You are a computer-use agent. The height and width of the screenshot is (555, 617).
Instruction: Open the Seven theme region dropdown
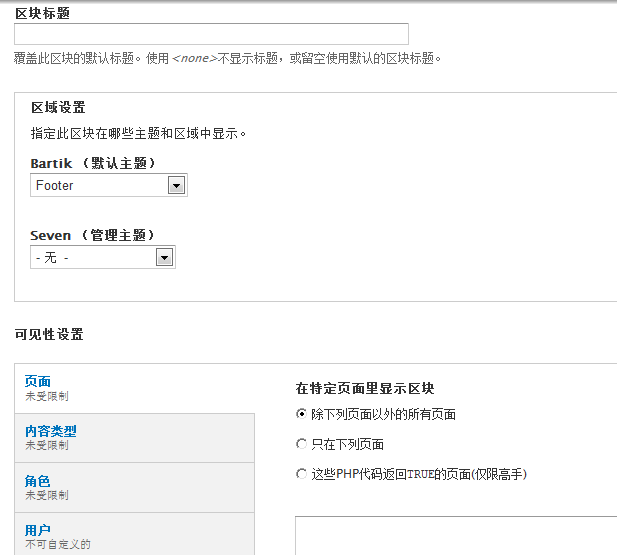point(103,257)
